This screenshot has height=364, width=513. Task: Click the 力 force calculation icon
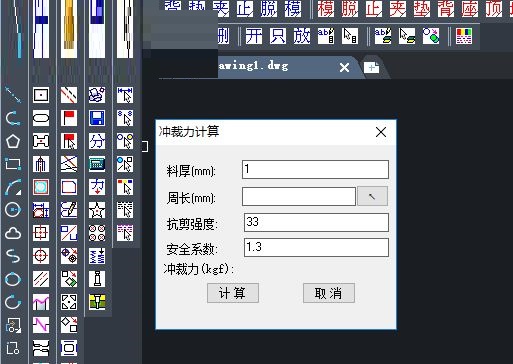(97, 187)
